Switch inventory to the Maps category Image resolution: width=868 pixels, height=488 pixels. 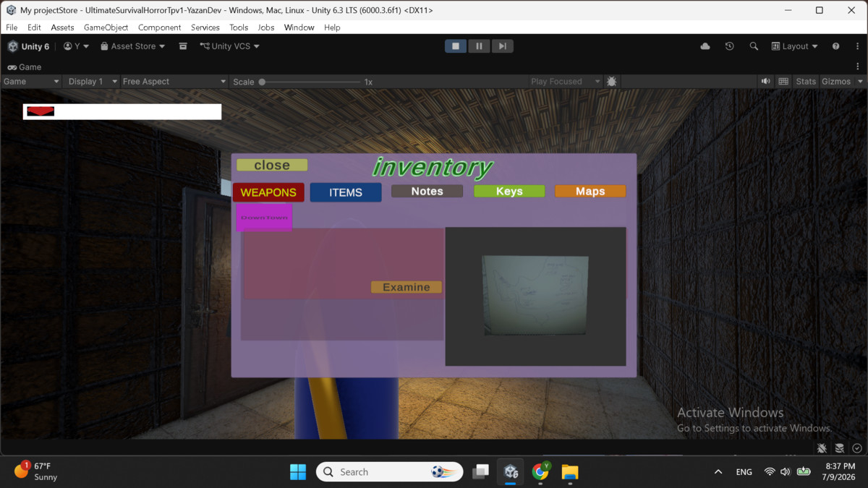590,191
